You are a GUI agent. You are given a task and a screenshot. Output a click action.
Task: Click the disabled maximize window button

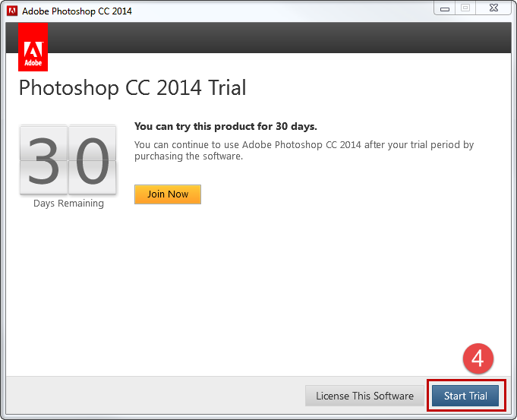pos(465,8)
